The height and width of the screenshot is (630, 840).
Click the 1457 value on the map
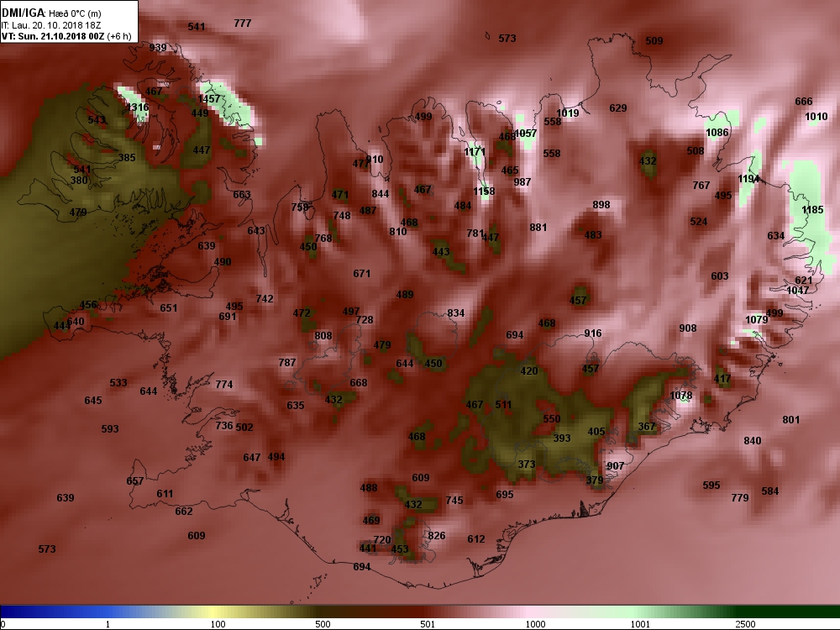[x=209, y=98]
